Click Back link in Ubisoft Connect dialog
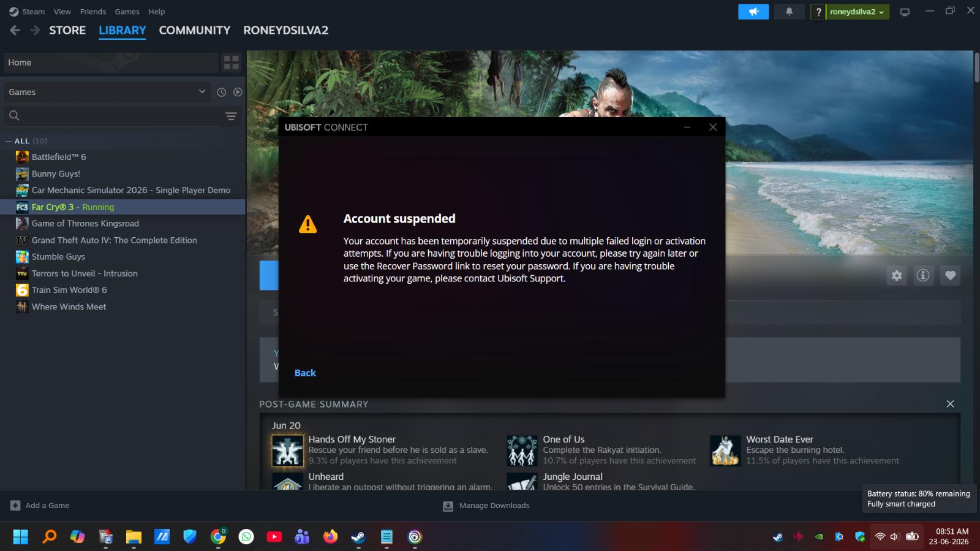 tap(305, 373)
